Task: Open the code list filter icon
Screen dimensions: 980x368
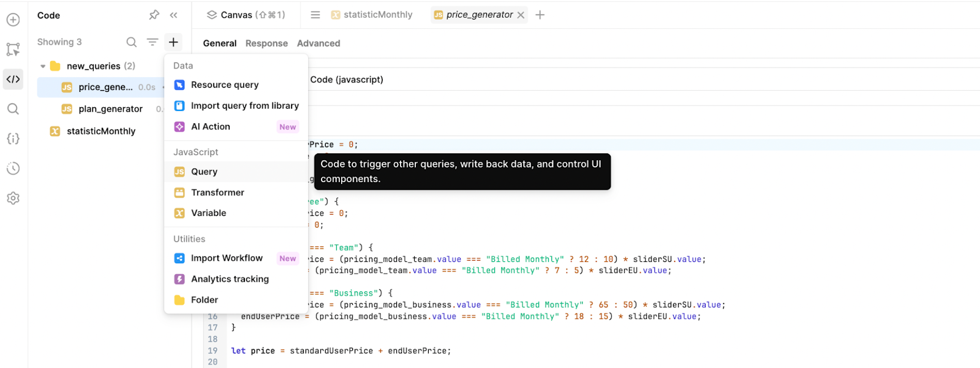Action: pos(153,42)
